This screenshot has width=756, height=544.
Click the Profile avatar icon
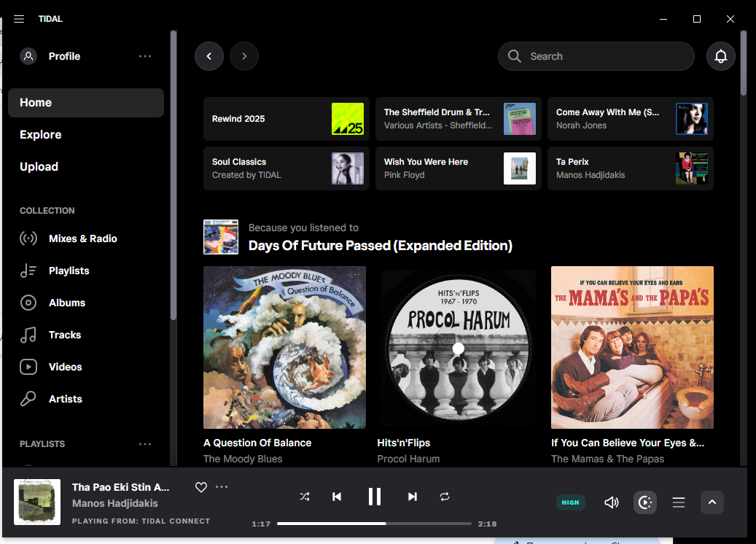click(28, 56)
